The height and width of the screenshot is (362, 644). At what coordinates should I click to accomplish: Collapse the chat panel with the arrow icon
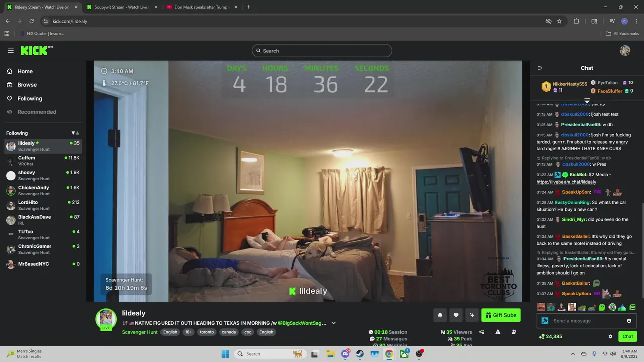(x=540, y=68)
